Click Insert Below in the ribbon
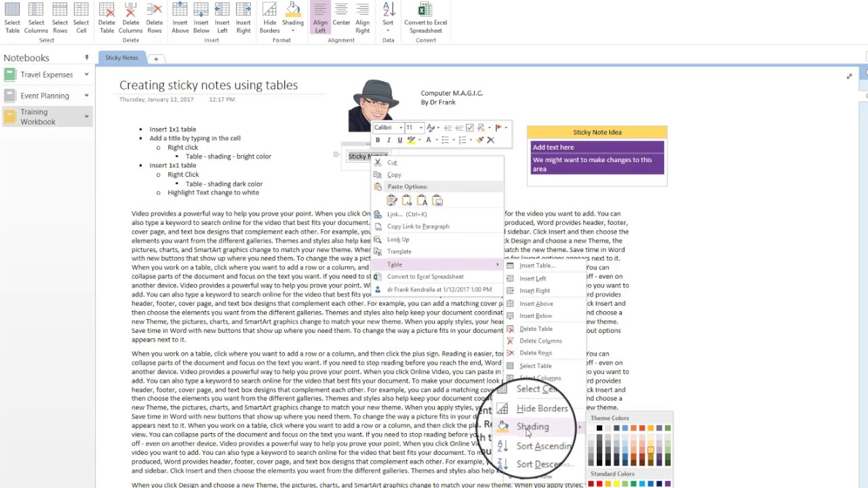The image size is (868, 488). click(201, 18)
